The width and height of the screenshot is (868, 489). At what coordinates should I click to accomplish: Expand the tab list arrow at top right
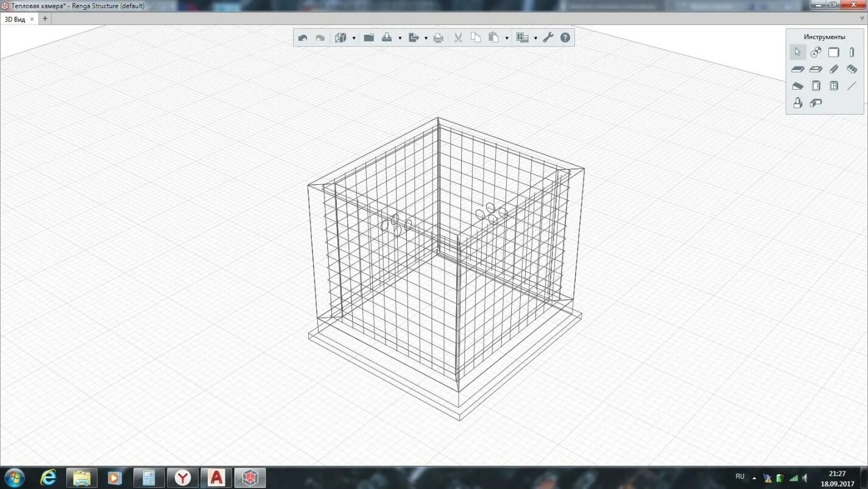pos(861,18)
